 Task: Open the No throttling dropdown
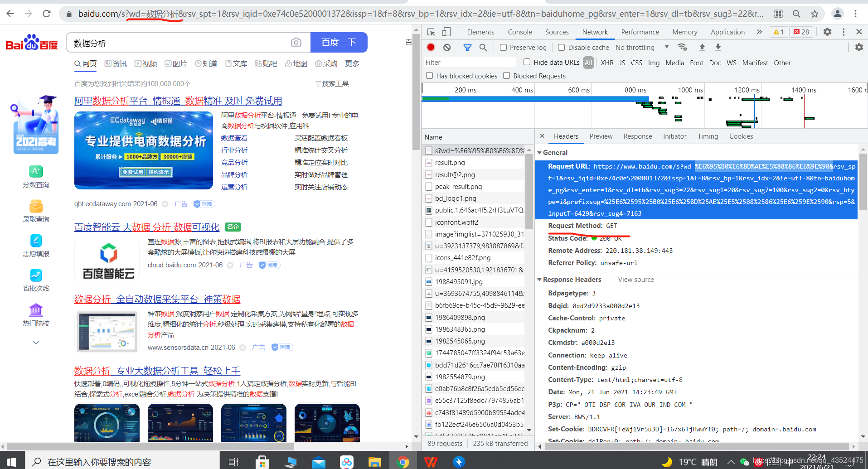coord(642,47)
